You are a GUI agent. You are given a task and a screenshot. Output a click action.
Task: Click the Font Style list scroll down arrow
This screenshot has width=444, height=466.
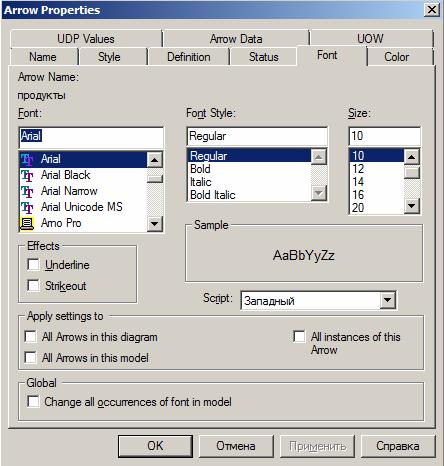tap(319, 193)
